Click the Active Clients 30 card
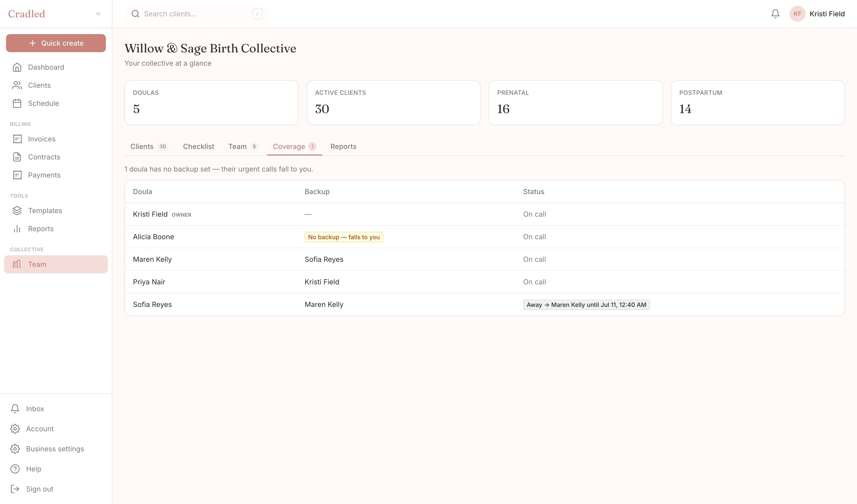This screenshot has width=857, height=504. [x=393, y=103]
